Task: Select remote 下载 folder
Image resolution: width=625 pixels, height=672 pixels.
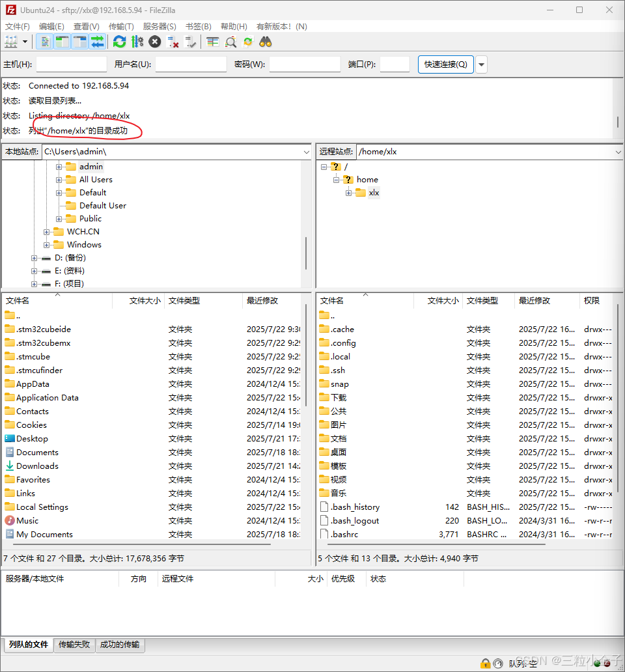Action: click(x=339, y=398)
